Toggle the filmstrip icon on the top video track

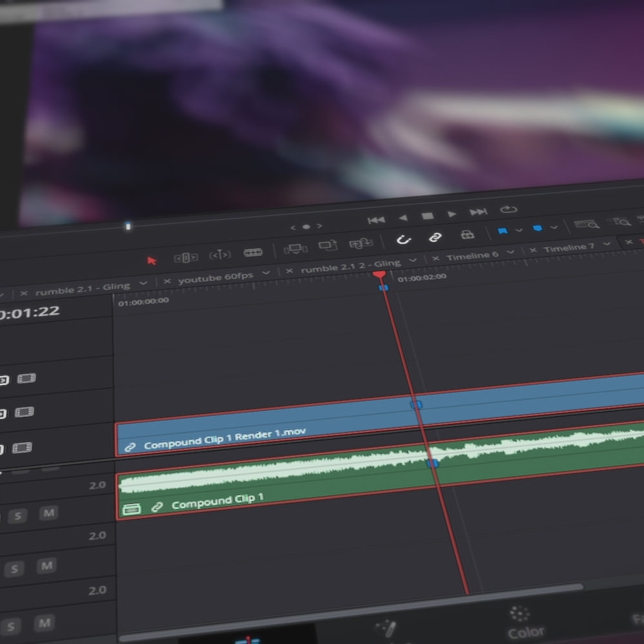pyautogui.click(x=26, y=378)
